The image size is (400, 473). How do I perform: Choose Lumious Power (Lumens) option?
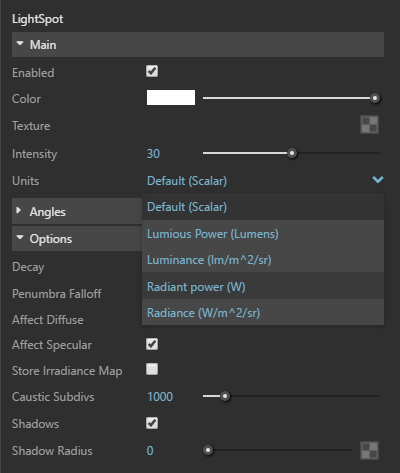pos(263,233)
